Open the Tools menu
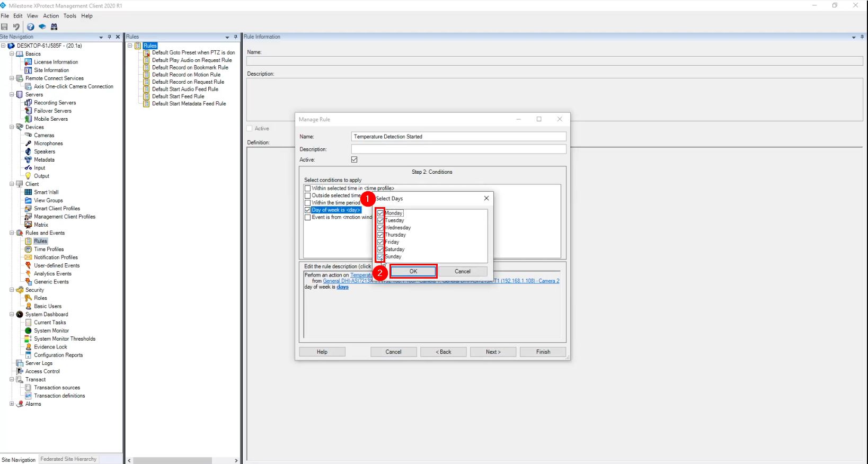The image size is (868, 464). click(70, 16)
